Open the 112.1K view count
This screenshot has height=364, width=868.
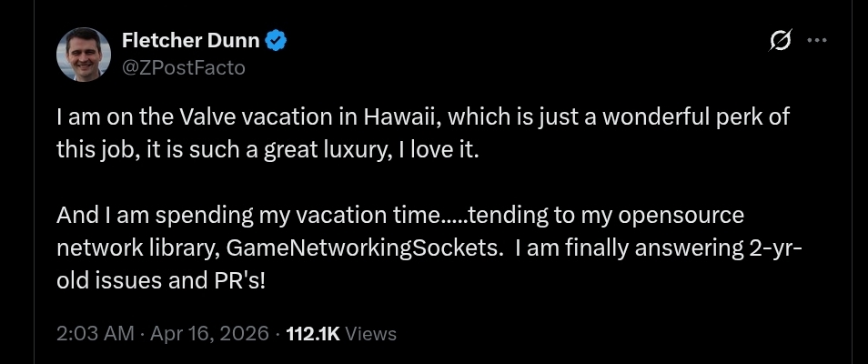(x=312, y=334)
